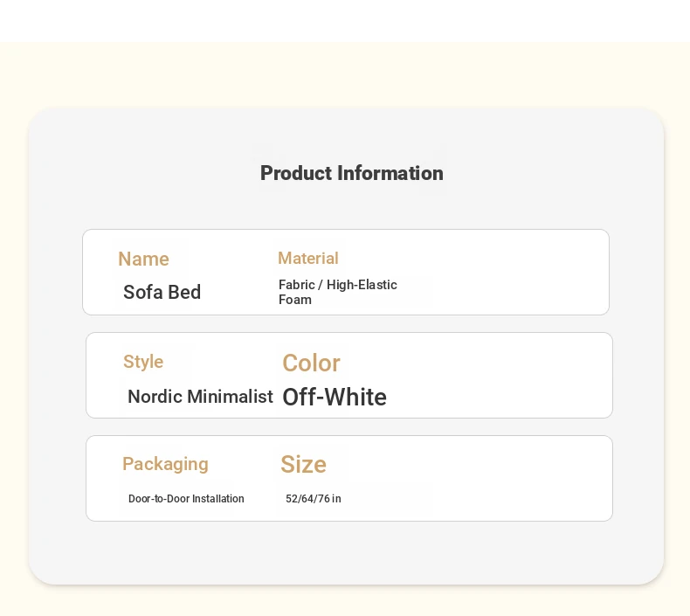The width and height of the screenshot is (690, 616).
Task: Click the 52/64/76 in size value
Action: (314, 498)
